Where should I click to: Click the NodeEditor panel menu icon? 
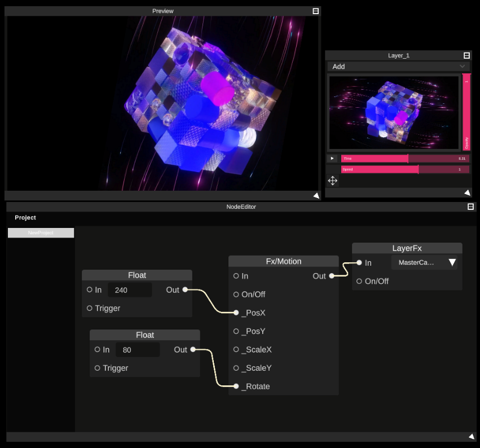click(470, 207)
